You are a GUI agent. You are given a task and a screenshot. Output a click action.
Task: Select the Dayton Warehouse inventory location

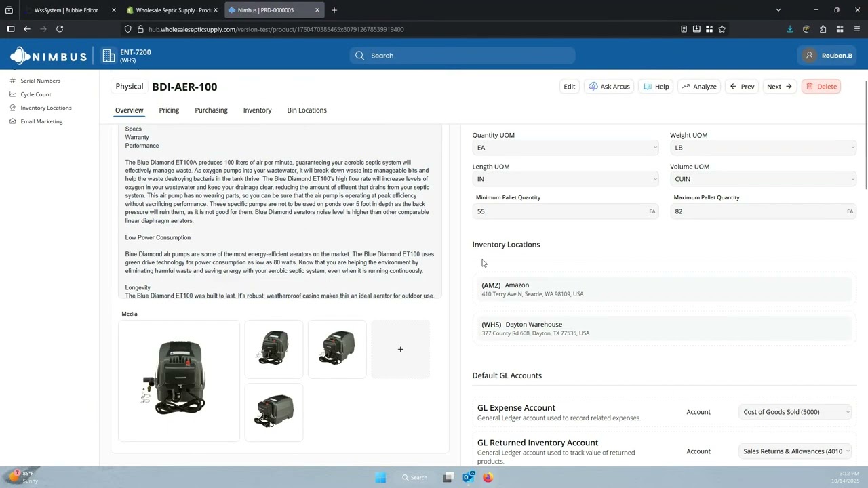(665, 329)
